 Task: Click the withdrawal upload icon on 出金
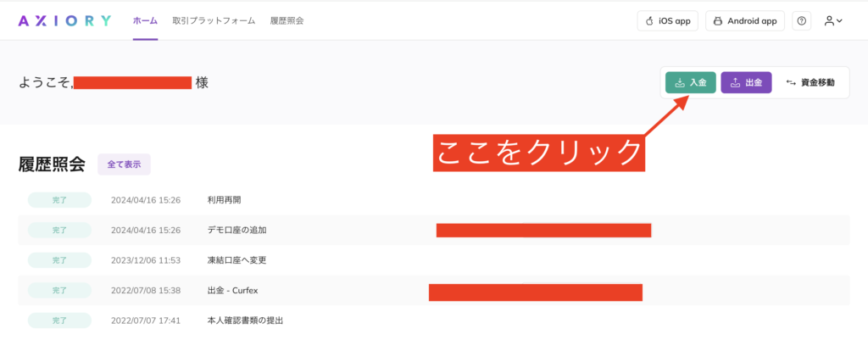pyautogui.click(x=735, y=82)
